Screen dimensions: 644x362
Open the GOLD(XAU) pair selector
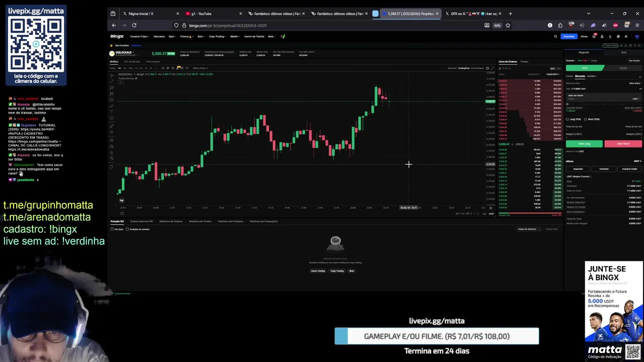124,52
